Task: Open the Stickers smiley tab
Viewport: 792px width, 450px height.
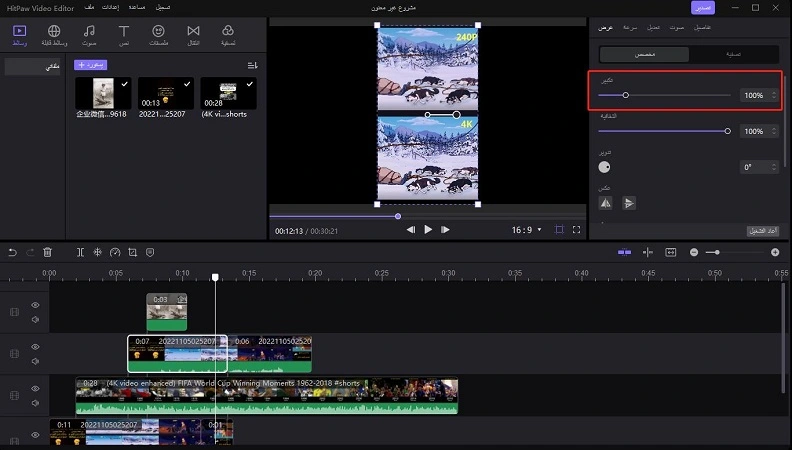Action: [x=158, y=35]
